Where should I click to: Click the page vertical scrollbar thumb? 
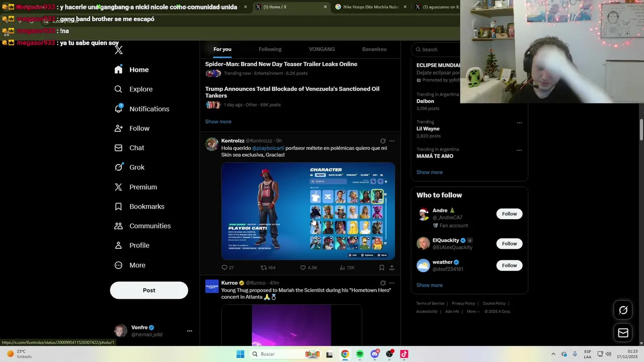pyautogui.click(x=641, y=130)
